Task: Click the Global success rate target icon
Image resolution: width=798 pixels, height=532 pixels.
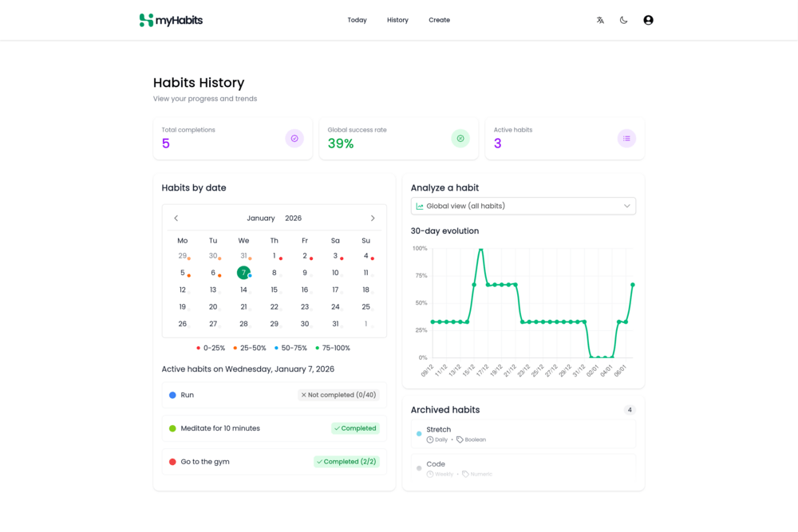Action: pos(460,139)
